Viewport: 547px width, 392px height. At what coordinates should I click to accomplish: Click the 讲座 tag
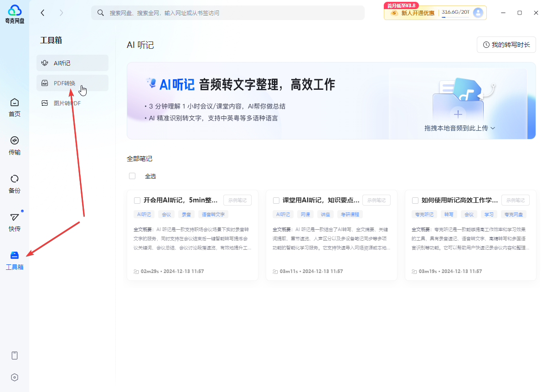click(325, 214)
